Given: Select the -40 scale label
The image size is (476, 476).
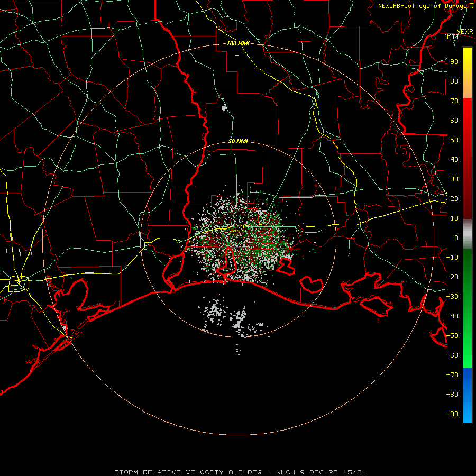Looking at the screenshot, I should click(452, 316).
